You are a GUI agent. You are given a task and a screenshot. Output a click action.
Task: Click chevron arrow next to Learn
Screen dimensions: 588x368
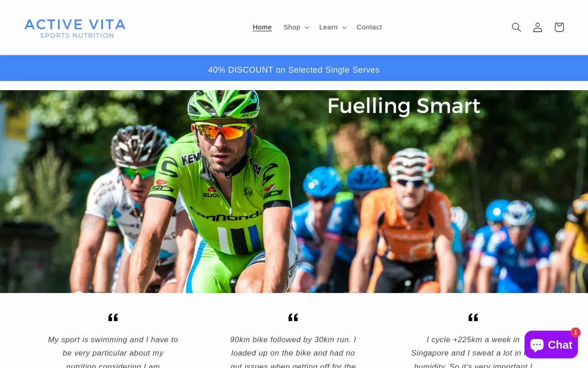(345, 28)
